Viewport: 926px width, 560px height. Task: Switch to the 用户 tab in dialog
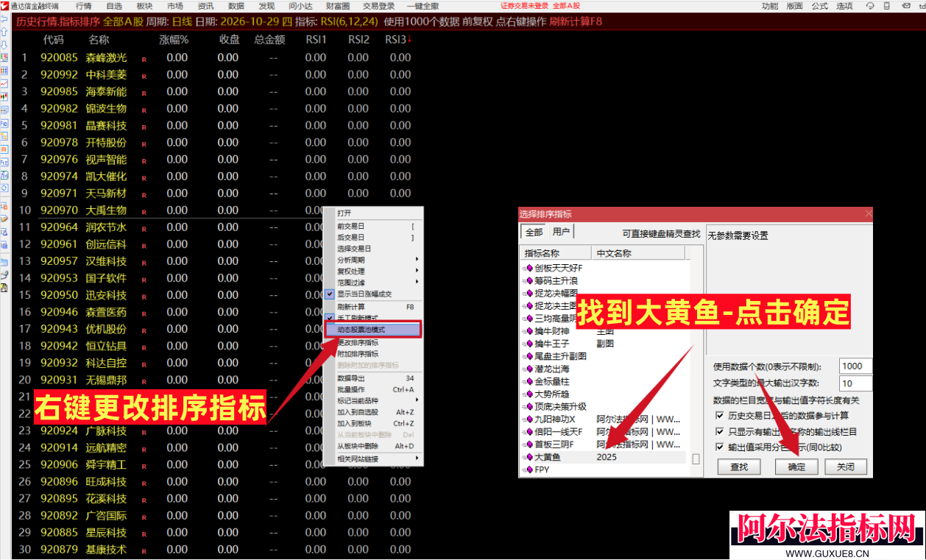[561, 232]
